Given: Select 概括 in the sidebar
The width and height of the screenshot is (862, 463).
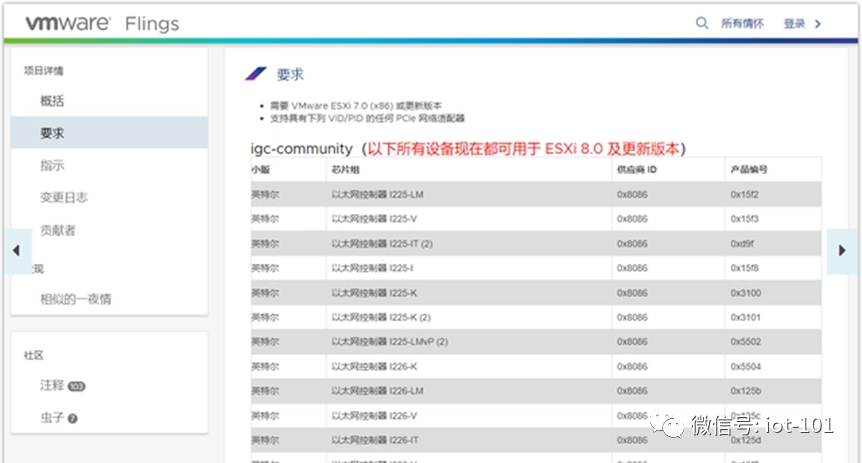Looking at the screenshot, I should pyautogui.click(x=52, y=101).
